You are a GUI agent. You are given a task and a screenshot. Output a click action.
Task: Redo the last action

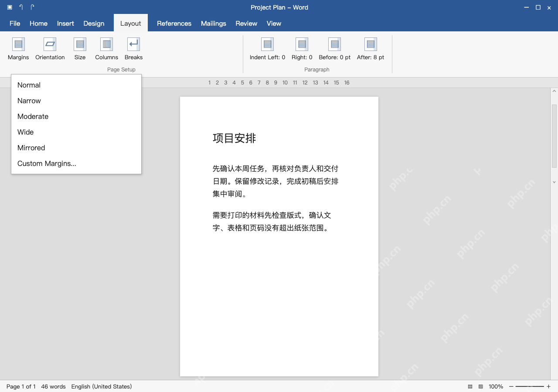point(32,7)
